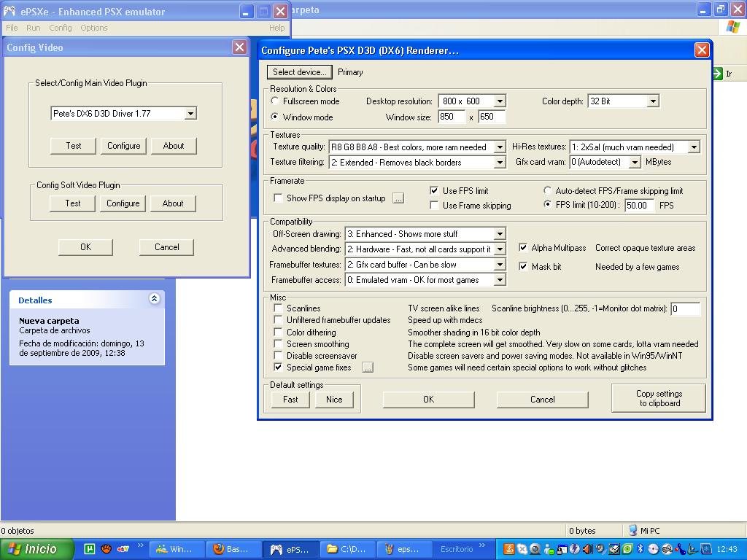This screenshot has width=747, height=560.
Task: Click the Nice default settings button
Action: coord(334,400)
